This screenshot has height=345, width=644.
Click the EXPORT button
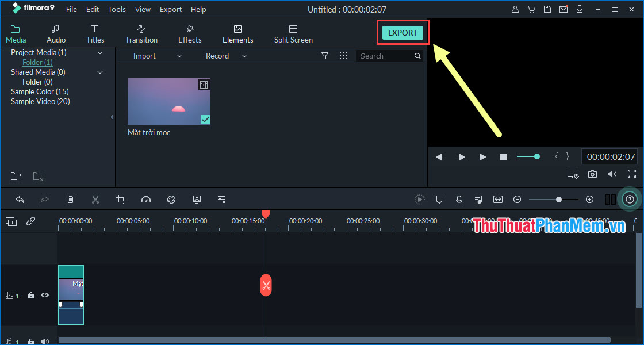point(402,33)
